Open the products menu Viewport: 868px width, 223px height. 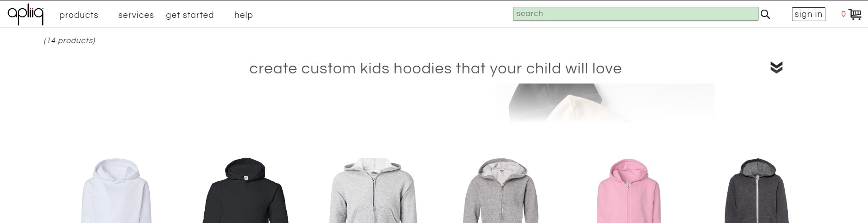tap(79, 15)
